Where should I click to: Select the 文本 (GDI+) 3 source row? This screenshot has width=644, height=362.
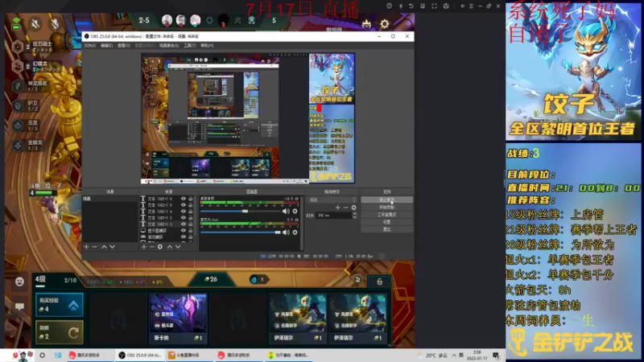tap(167, 224)
